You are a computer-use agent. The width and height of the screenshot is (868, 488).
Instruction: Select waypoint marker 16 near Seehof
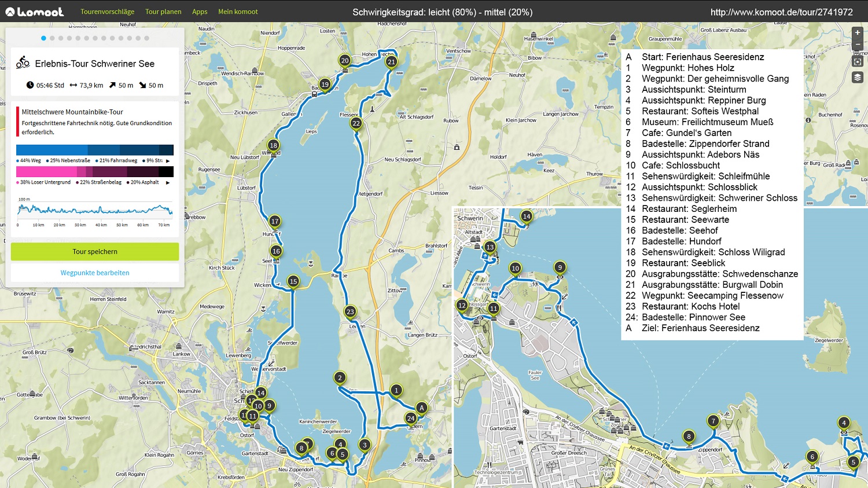point(276,251)
